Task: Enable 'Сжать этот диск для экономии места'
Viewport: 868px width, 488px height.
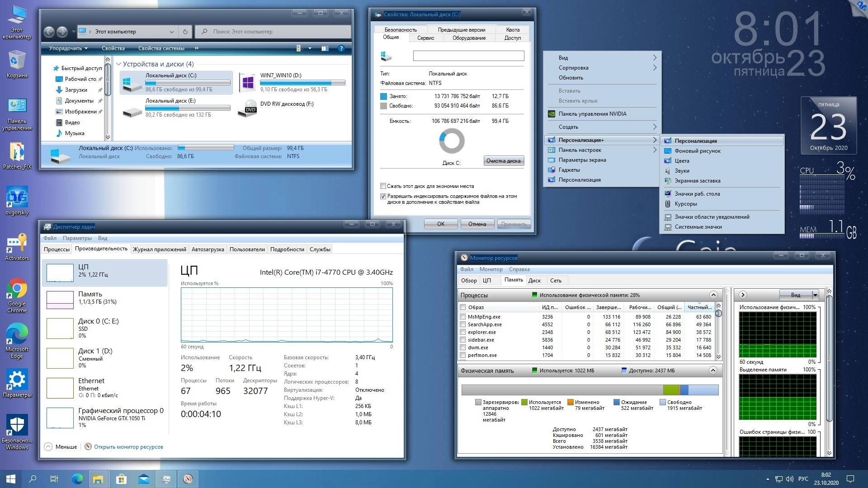Action: [x=383, y=186]
